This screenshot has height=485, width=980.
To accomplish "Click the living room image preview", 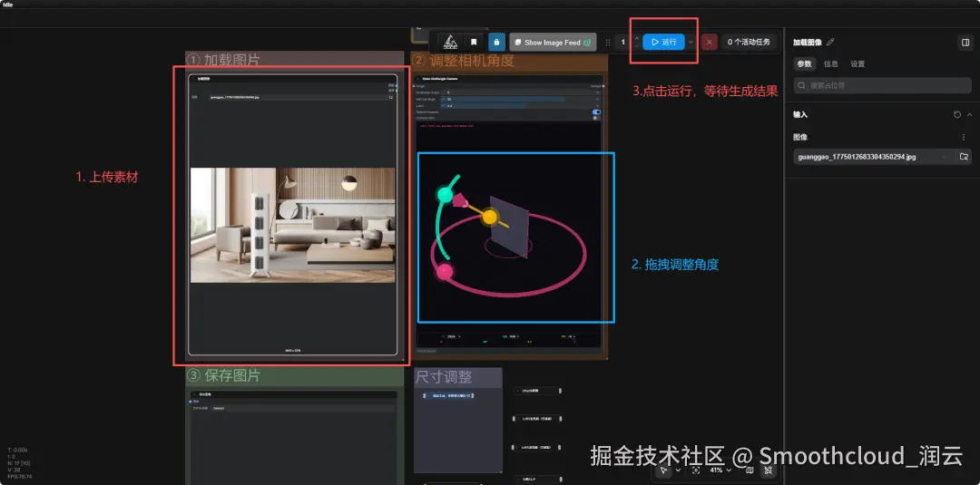I will click(x=292, y=225).
